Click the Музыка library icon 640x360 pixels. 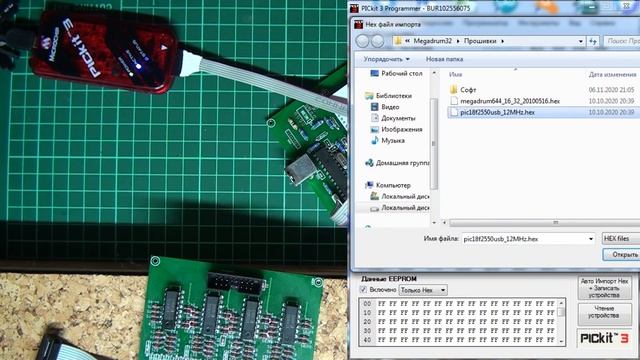point(374,140)
